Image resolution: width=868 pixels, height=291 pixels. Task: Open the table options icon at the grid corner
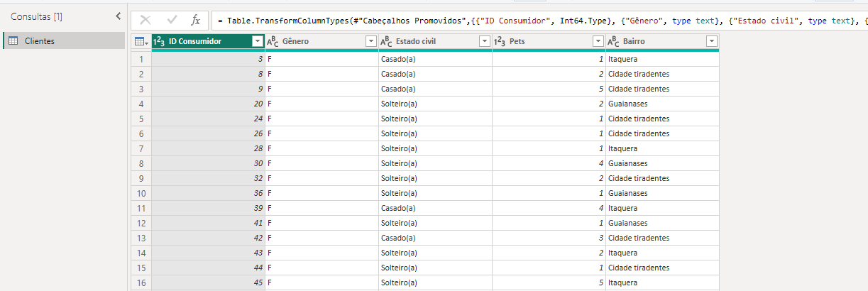[x=141, y=42]
